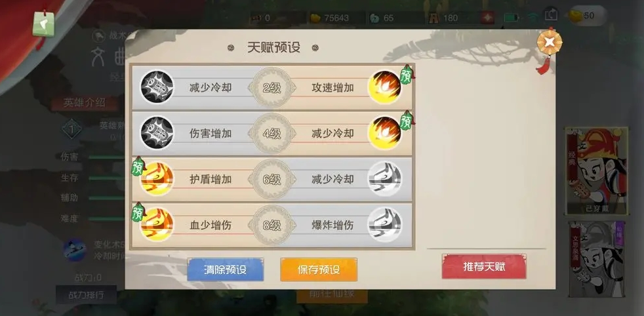Select level 2 减少冷却 talent icon
This screenshot has height=316, width=644.
(x=157, y=87)
